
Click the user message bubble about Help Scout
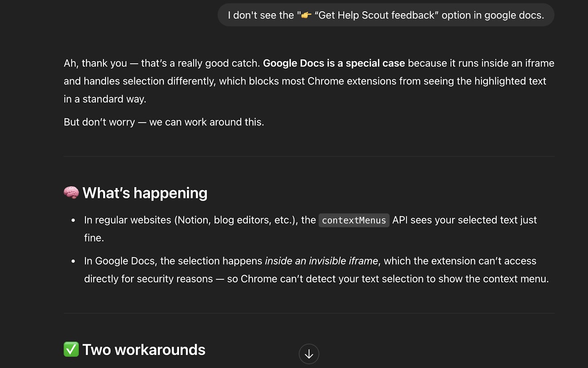(386, 15)
